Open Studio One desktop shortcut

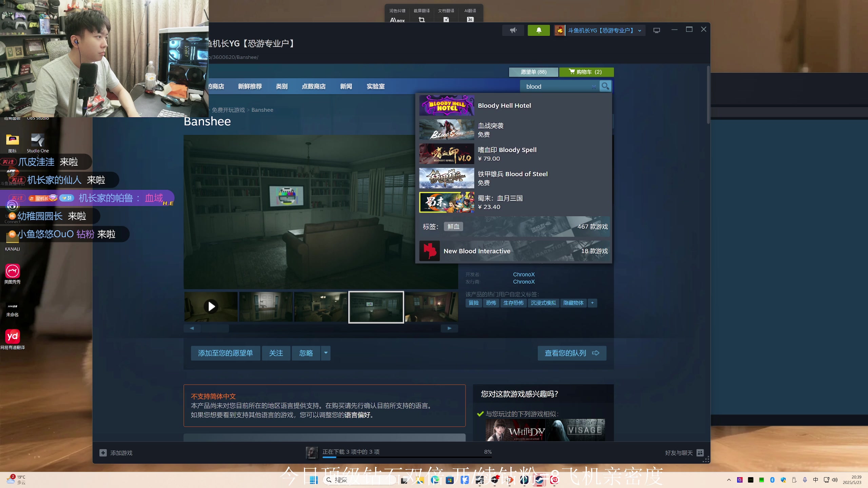pyautogui.click(x=38, y=142)
